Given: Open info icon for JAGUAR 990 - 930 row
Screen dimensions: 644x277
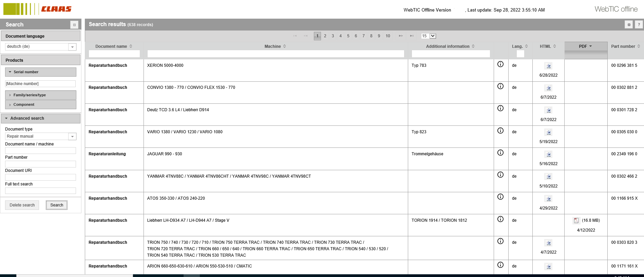Looking at the screenshot, I should click(500, 153).
